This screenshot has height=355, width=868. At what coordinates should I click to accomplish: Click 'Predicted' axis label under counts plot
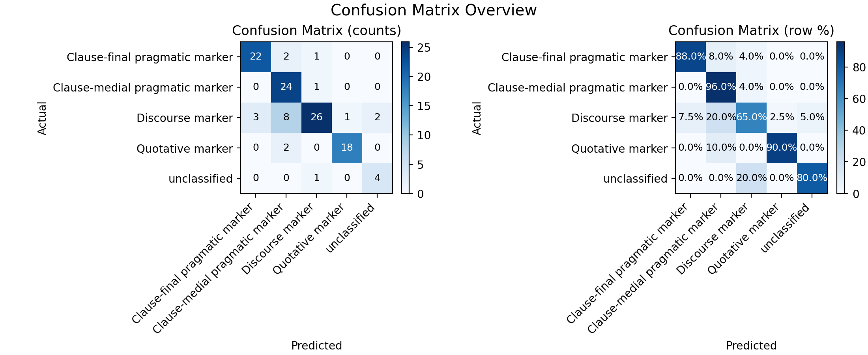click(x=316, y=346)
